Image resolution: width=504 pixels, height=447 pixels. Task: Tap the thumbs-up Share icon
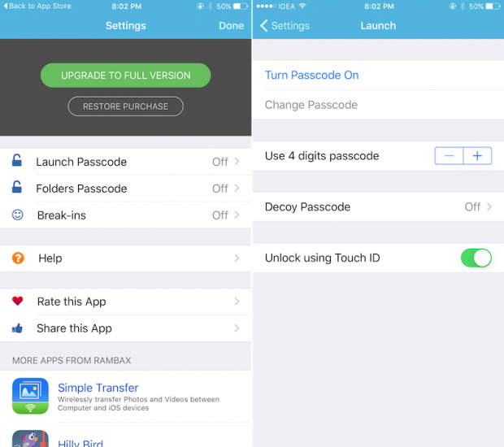pos(17,328)
